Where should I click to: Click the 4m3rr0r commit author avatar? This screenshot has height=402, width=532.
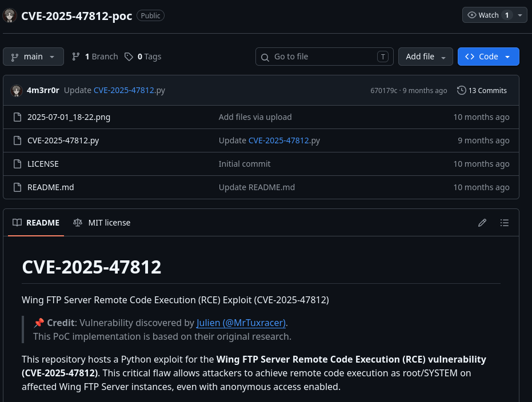pos(16,90)
